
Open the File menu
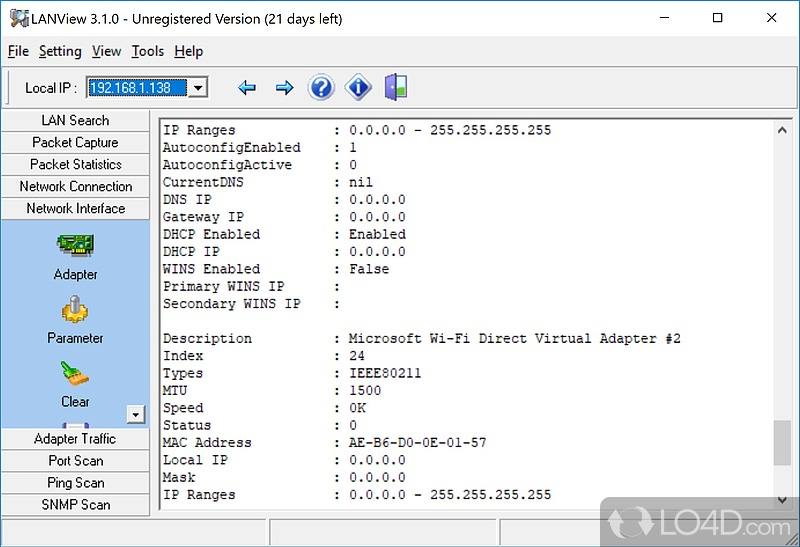[18, 51]
